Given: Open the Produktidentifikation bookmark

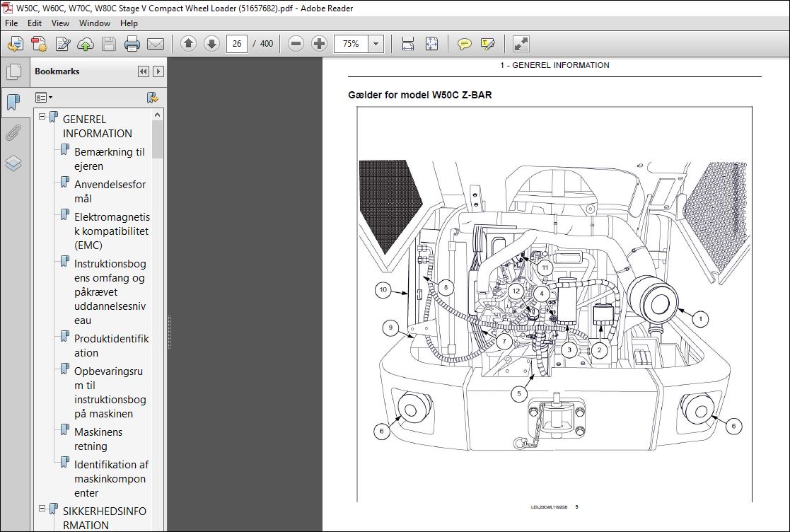Looking at the screenshot, I should pyautogui.click(x=111, y=346).
